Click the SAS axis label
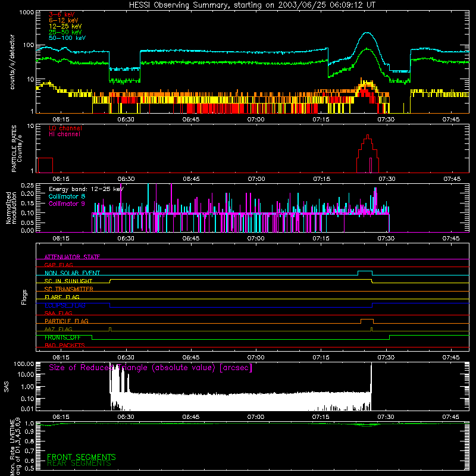 pos(7,387)
